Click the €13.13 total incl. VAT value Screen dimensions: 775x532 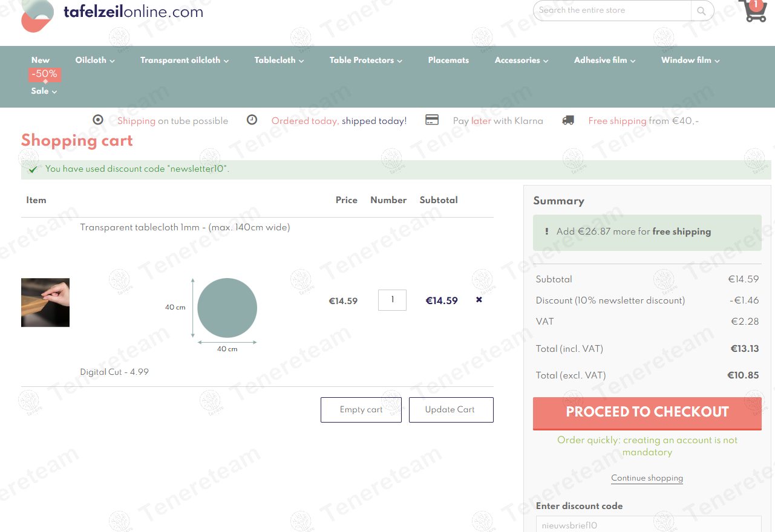click(x=744, y=348)
